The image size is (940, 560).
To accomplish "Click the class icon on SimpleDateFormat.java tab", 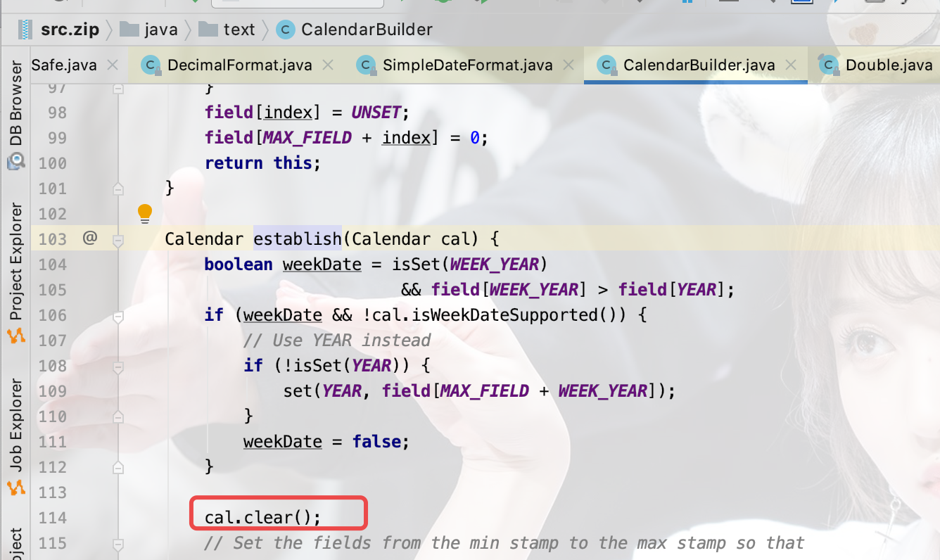I will point(365,65).
